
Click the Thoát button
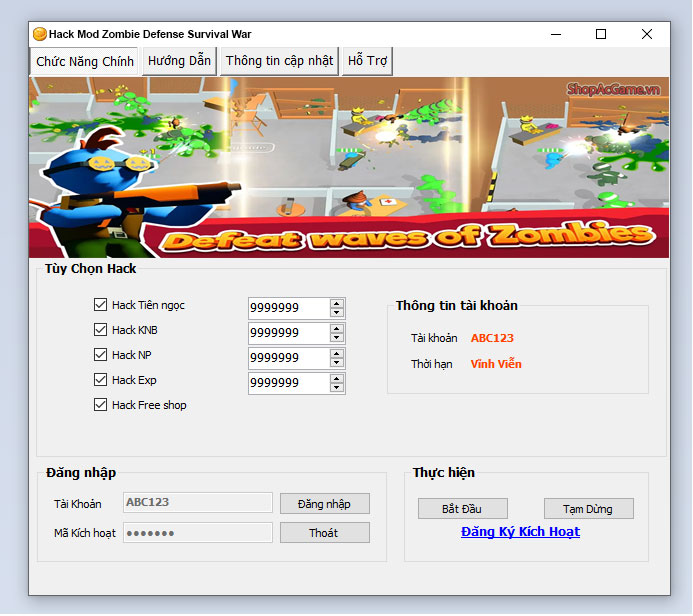click(324, 533)
